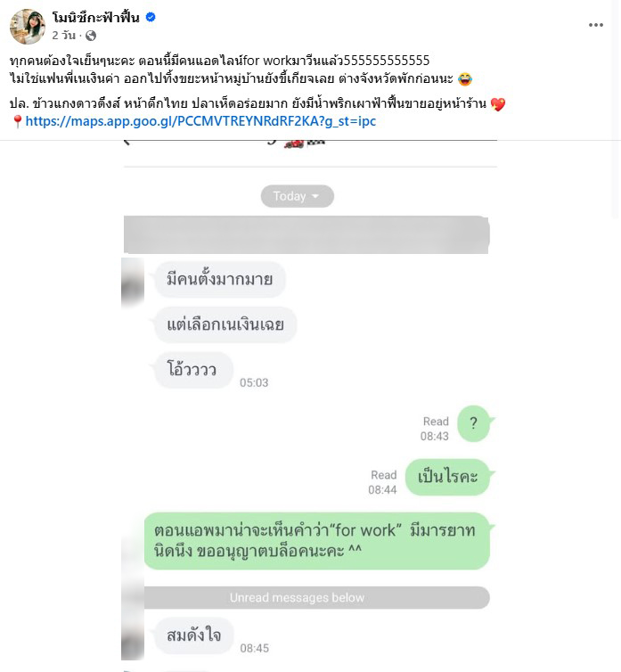Click the race car emoji in the chat title
The width and height of the screenshot is (621, 672).
(x=294, y=144)
